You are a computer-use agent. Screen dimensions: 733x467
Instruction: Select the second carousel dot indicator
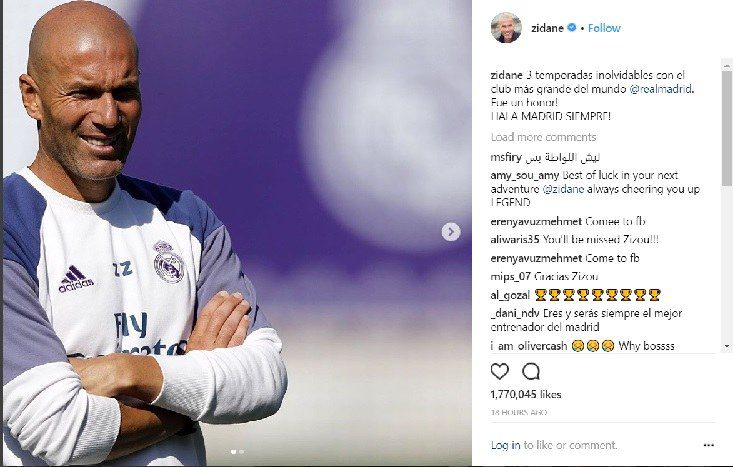(241, 452)
